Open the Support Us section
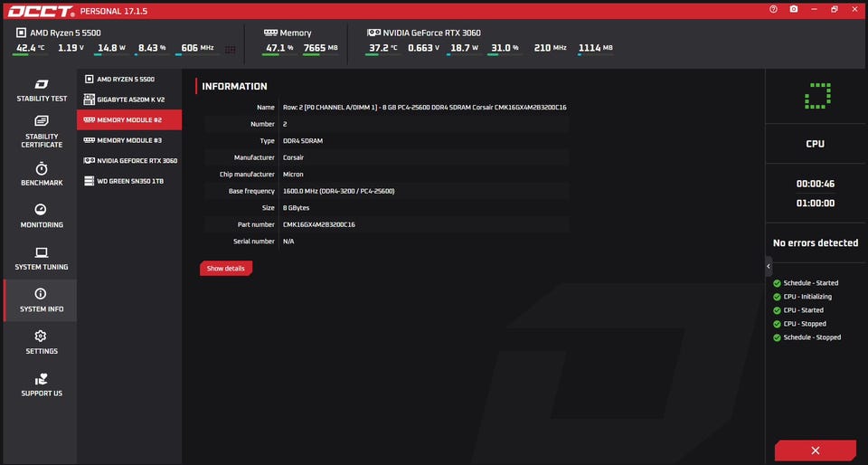The width and height of the screenshot is (868, 465). point(42,384)
